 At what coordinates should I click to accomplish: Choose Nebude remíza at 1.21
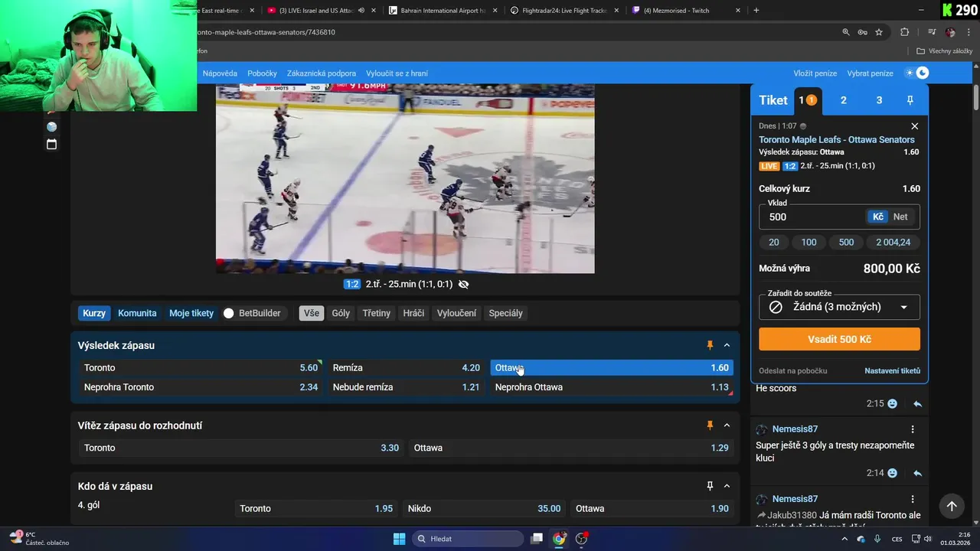(x=406, y=387)
